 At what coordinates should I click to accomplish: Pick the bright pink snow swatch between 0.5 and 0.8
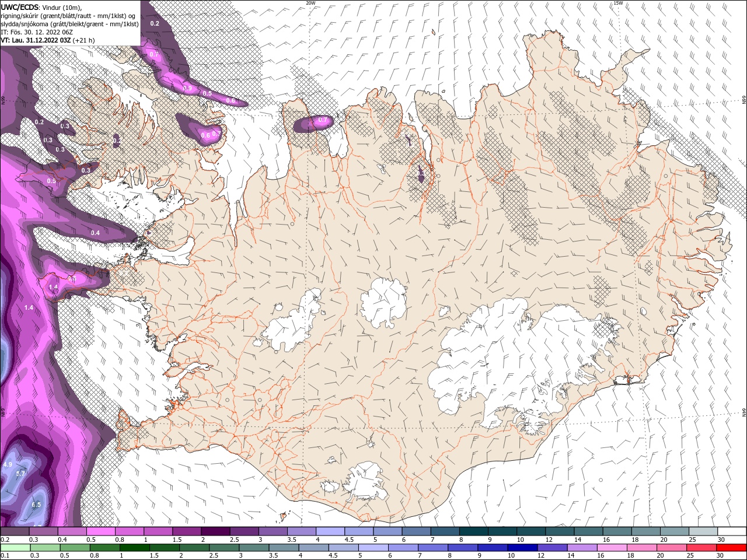coord(100,531)
